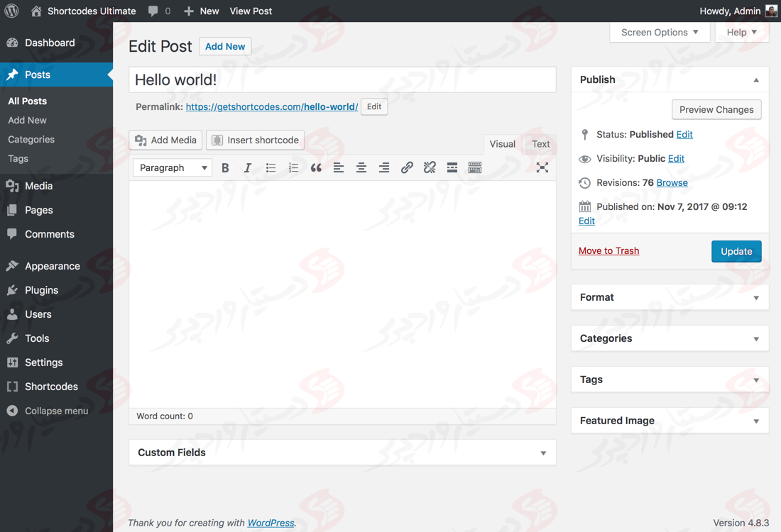Expand the Featured Image panel
The width and height of the screenshot is (781, 532).
pyautogui.click(x=756, y=421)
